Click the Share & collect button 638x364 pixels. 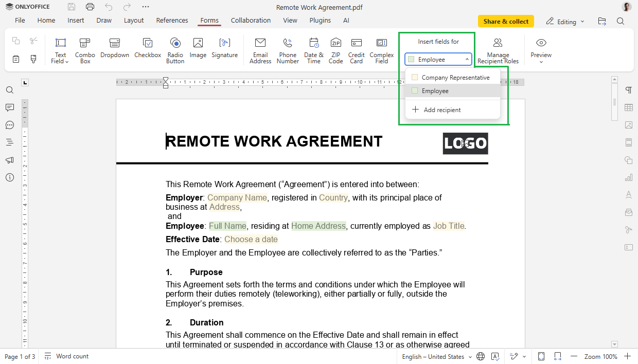click(x=506, y=21)
